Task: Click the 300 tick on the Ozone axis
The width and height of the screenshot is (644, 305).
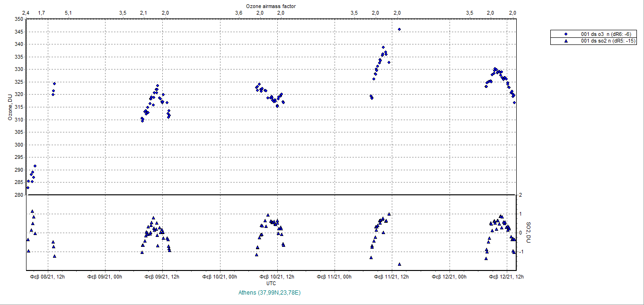Action: click(x=18, y=145)
